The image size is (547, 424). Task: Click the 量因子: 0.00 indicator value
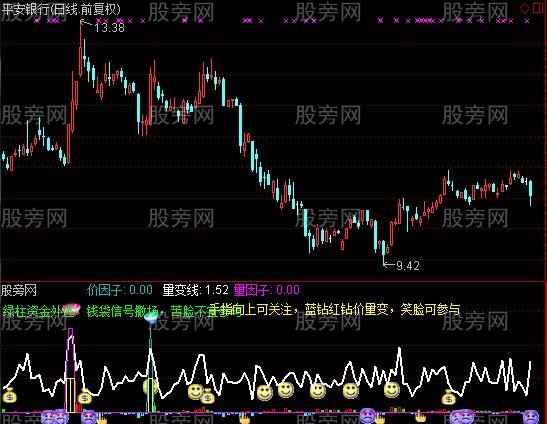267,290
